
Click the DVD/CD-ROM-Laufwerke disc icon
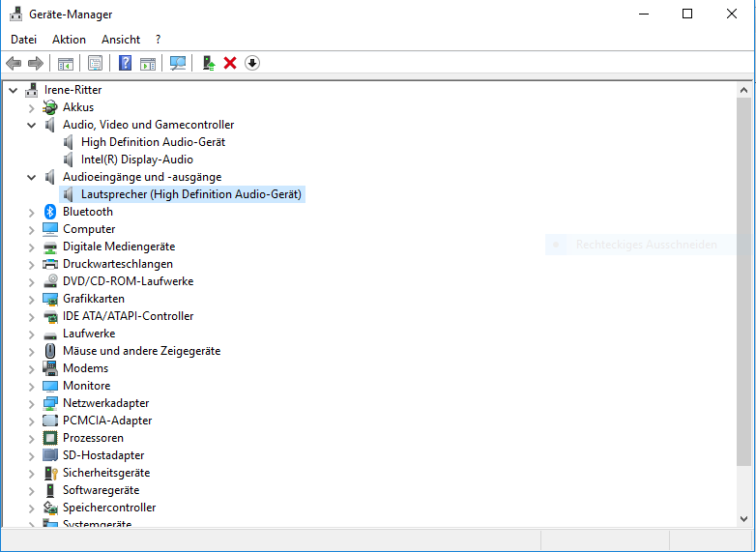[50, 281]
